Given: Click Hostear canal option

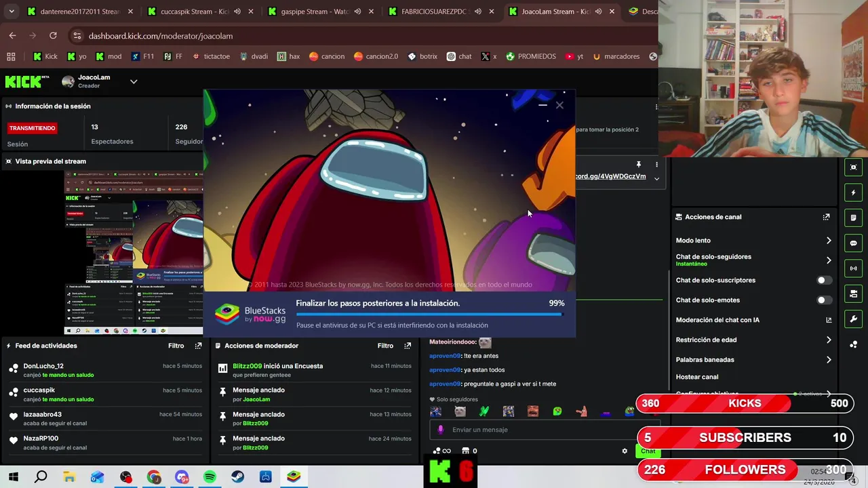Looking at the screenshot, I should [696, 377].
